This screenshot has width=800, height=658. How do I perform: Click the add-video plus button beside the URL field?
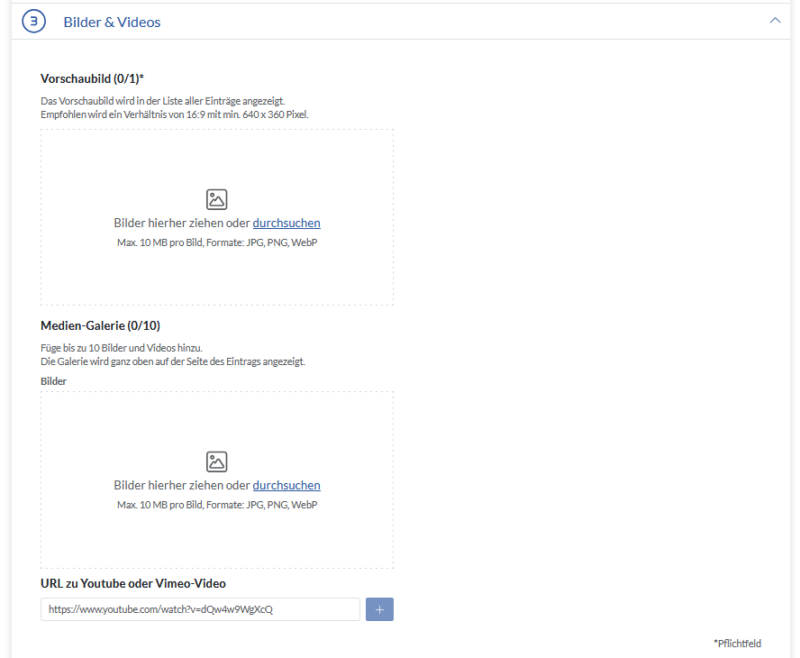point(379,609)
